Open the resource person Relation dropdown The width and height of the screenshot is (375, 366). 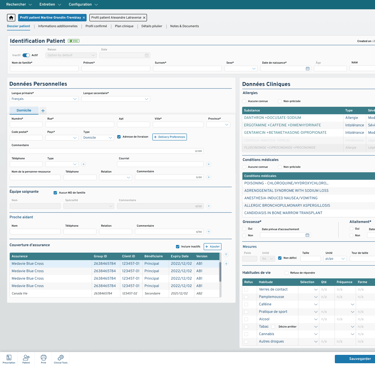point(115,177)
